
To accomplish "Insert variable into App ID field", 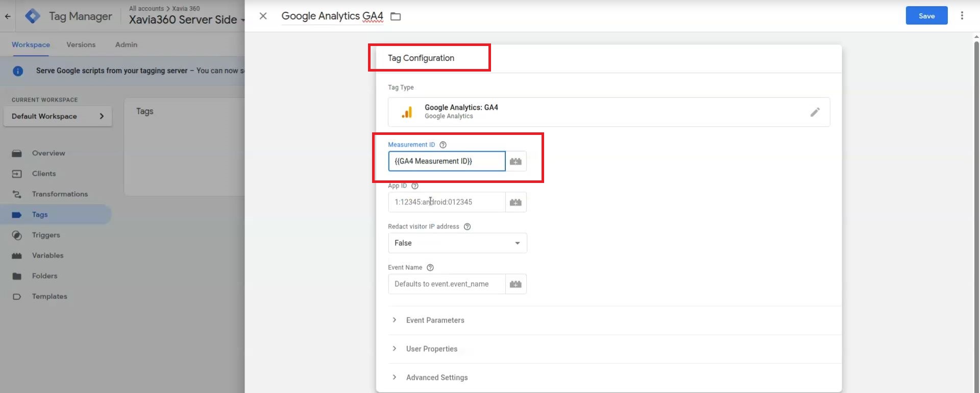I will (516, 202).
